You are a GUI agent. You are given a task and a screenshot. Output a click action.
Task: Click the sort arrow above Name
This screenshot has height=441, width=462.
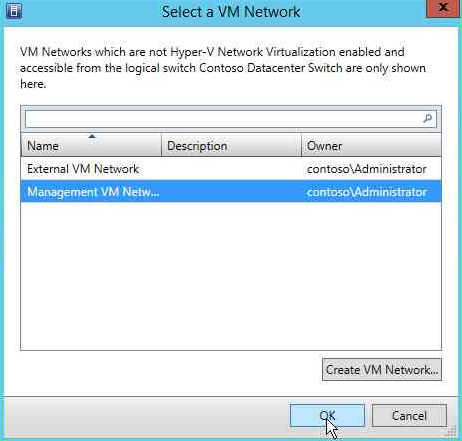[92, 136]
